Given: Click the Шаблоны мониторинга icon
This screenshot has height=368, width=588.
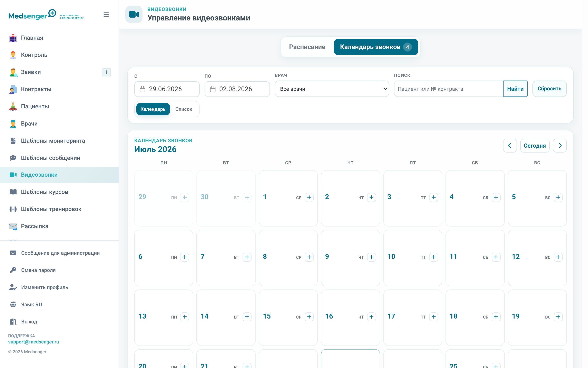Looking at the screenshot, I should click(x=13, y=141).
